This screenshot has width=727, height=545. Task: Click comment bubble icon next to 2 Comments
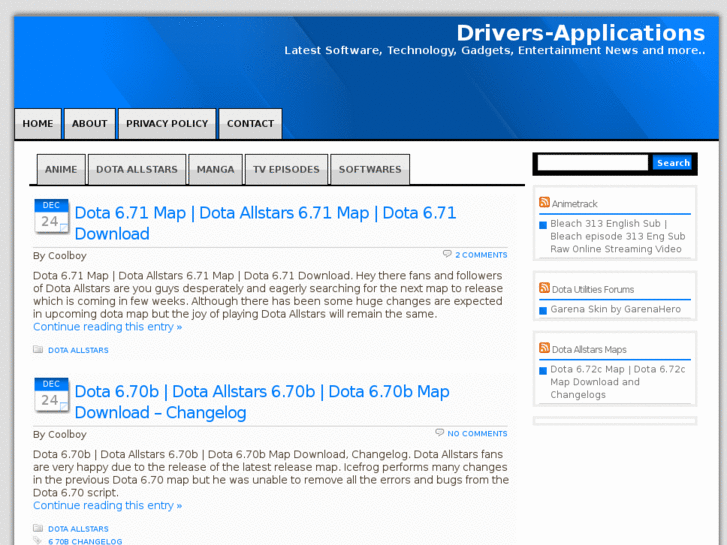coord(447,254)
